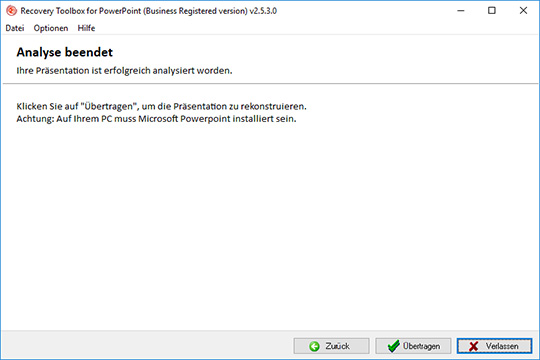540x360 pixels.
Task: Click the line starting 'Klicken Sie auf "Übertragen"'
Action: [x=162, y=106]
